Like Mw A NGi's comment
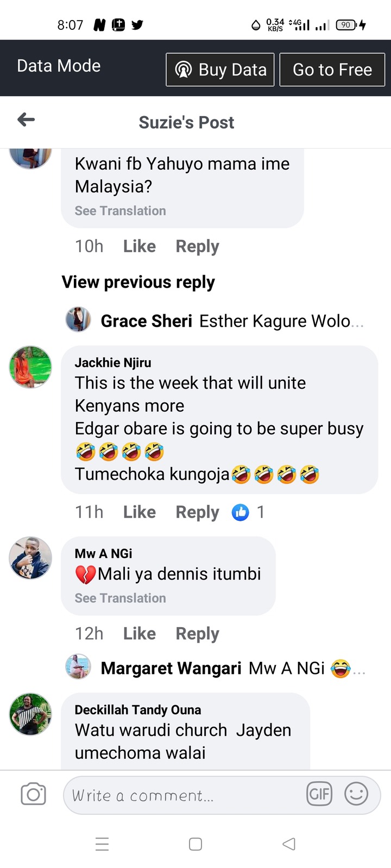 140,634
